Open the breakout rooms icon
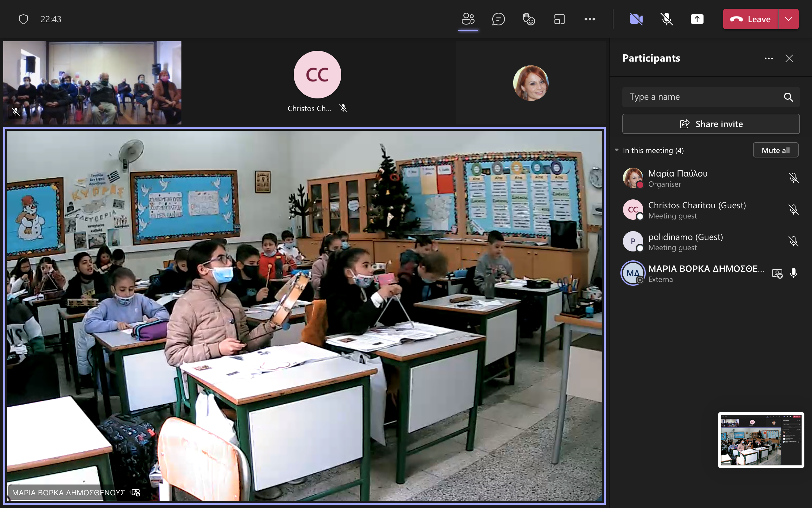Viewport: 812px width, 508px height. 559,19
